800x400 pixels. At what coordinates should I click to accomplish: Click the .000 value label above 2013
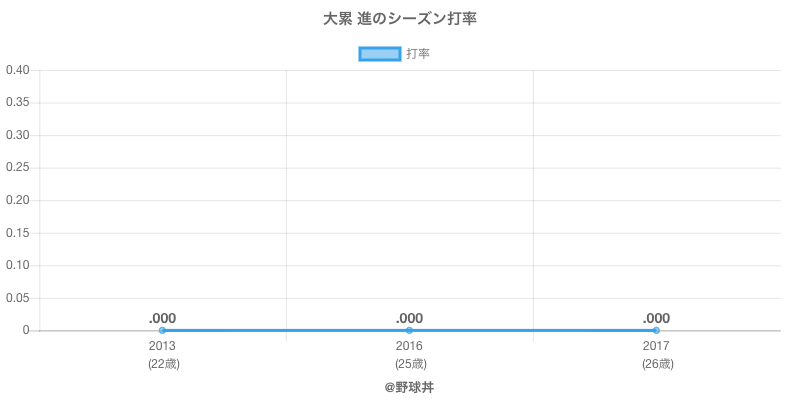tap(162, 318)
